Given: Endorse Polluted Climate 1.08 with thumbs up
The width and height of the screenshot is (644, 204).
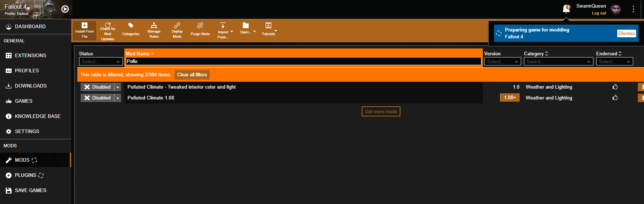Looking at the screenshot, I should [615, 98].
